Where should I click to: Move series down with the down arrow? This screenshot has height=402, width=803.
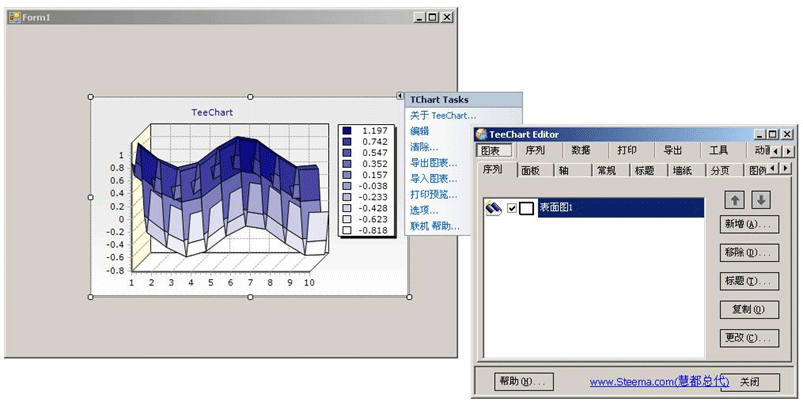[x=760, y=200]
